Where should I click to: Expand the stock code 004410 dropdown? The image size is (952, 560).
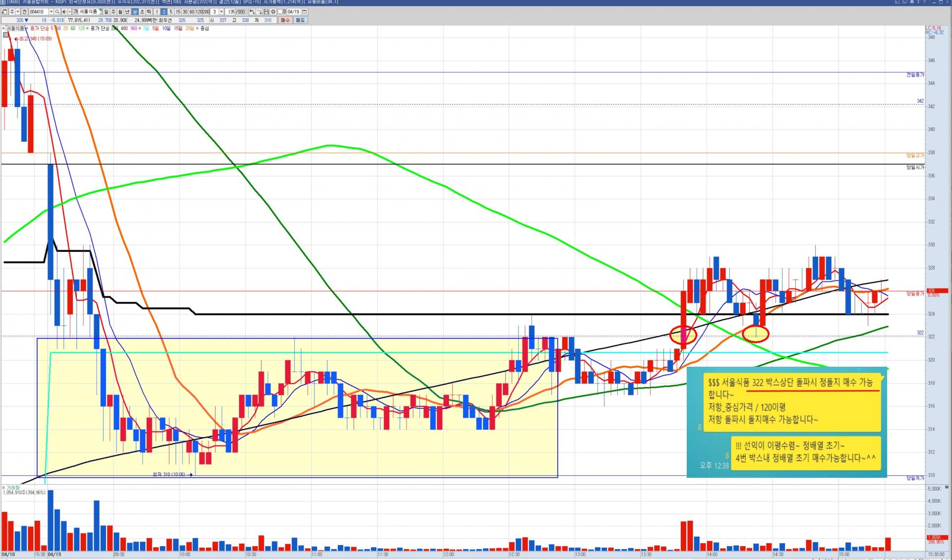(51, 12)
